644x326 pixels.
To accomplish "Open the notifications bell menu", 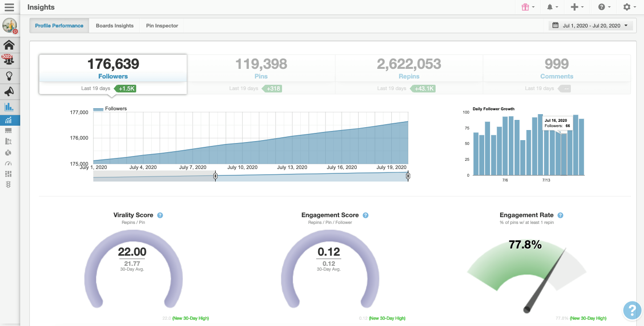I will 553,7.
